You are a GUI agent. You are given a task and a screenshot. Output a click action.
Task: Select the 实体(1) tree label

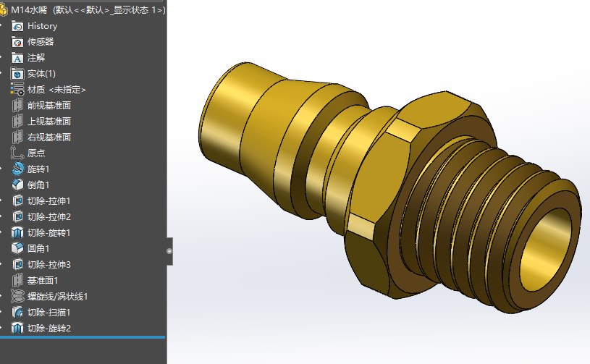pyautogui.click(x=41, y=74)
